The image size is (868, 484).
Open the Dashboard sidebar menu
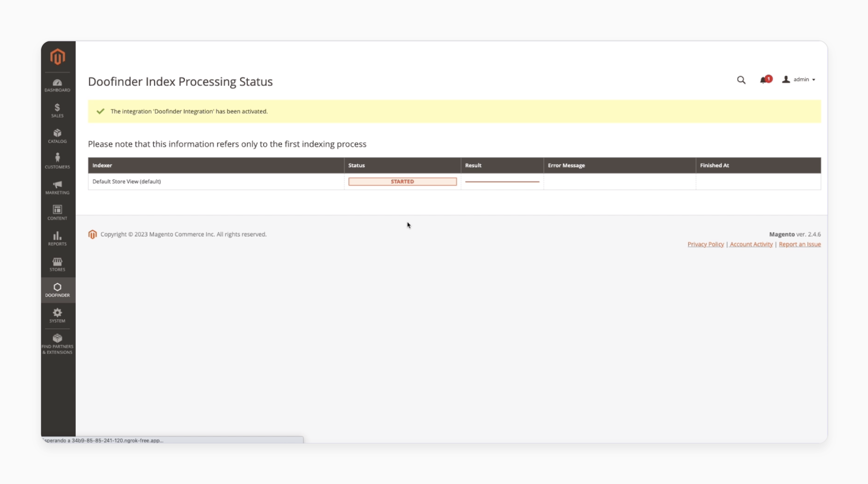coord(57,85)
